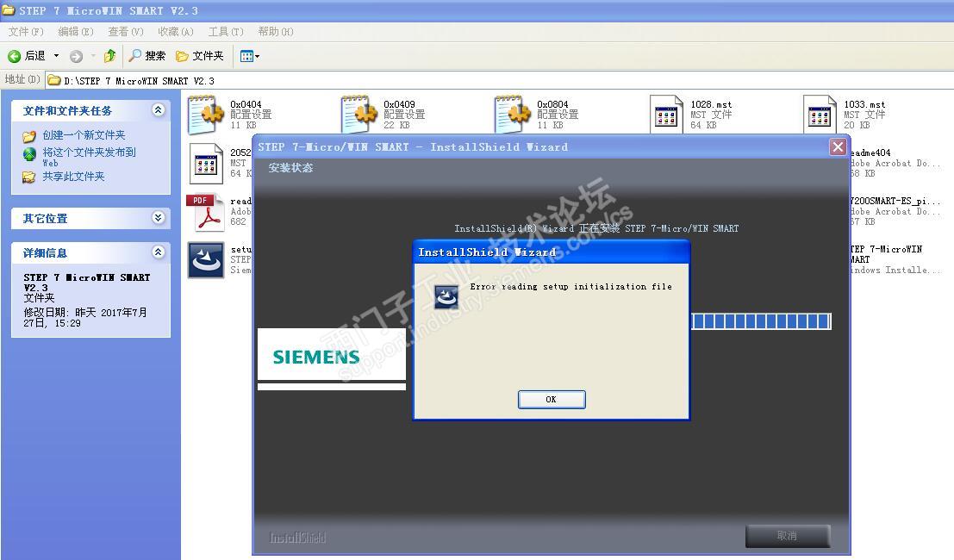Click the installation progress bar

point(761,321)
